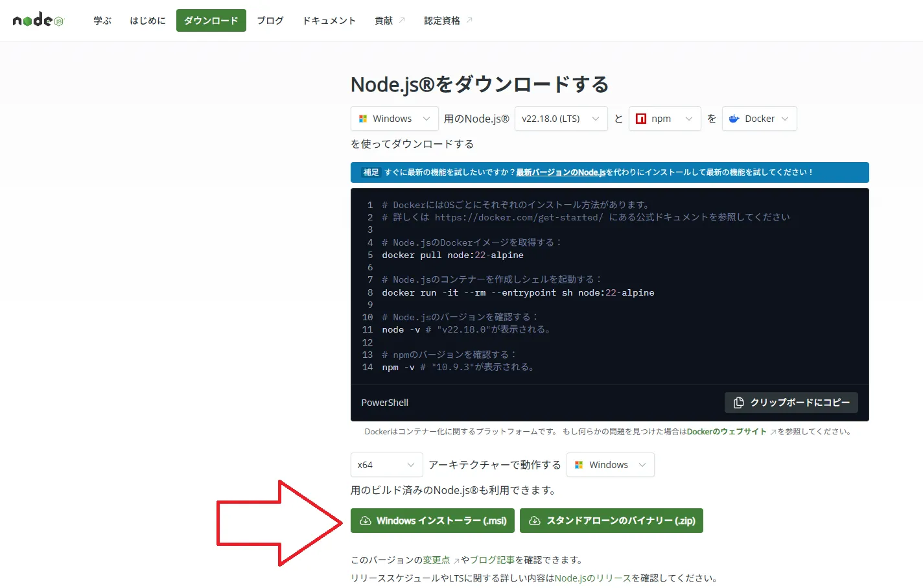Open the ドキュメント menu item
The width and height of the screenshot is (923, 588).
click(329, 21)
